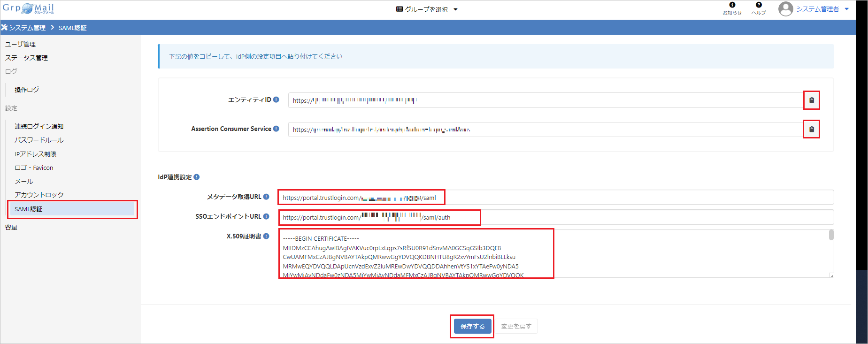Open 操作ログ in the sidebar
The width and height of the screenshot is (868, 344).
[x=27, y=90]
